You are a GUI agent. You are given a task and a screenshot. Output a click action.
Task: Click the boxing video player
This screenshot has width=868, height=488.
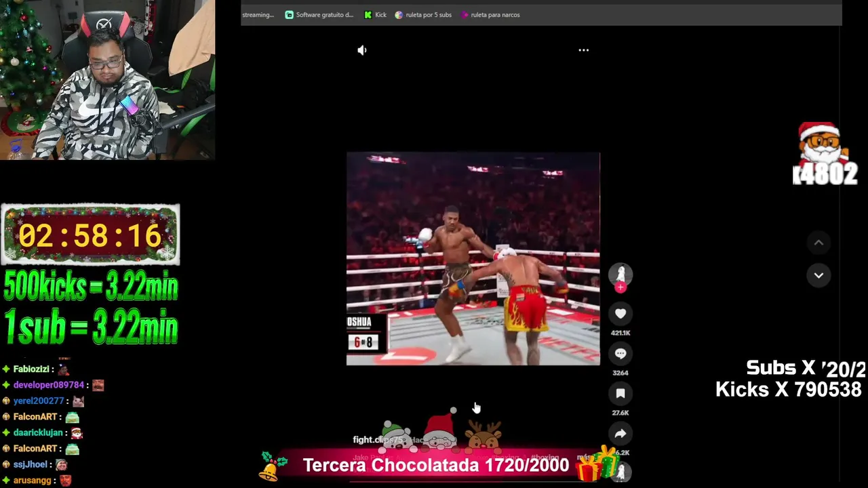473,258
